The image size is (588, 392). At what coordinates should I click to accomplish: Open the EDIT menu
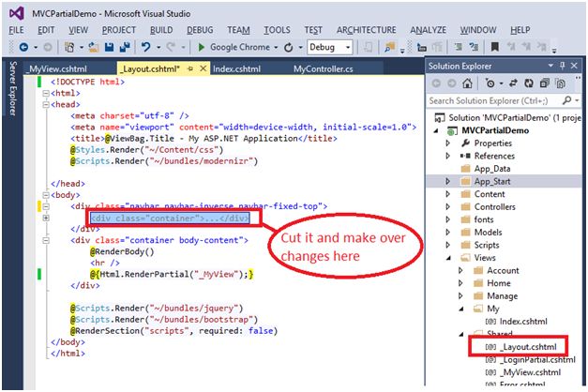click(x=46, y=30)
